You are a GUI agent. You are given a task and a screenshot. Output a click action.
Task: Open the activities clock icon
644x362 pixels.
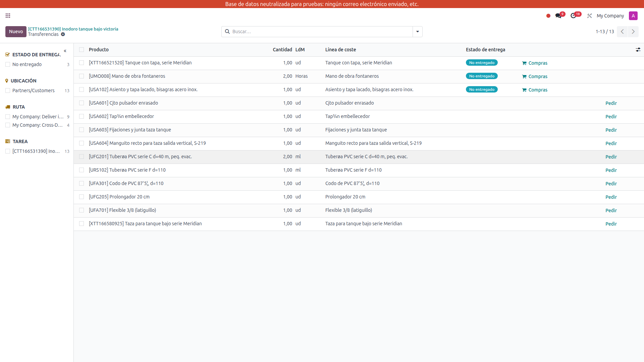[x=573, y=16]
